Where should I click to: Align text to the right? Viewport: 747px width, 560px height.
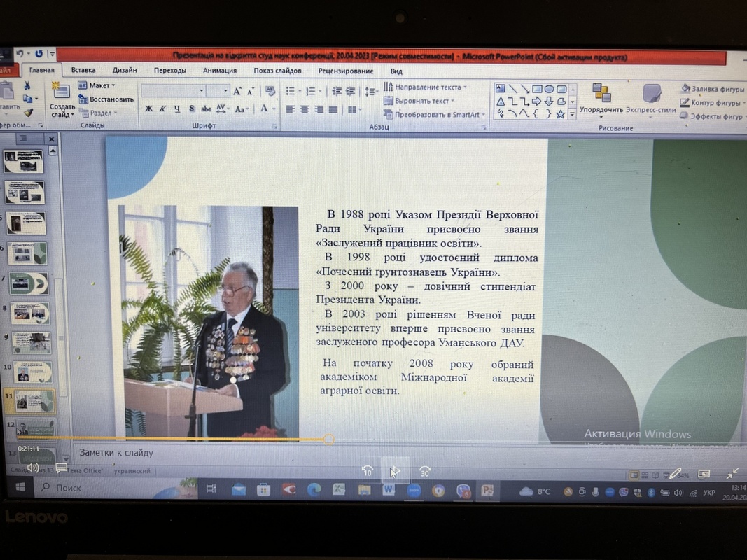[x=319, y=109]
